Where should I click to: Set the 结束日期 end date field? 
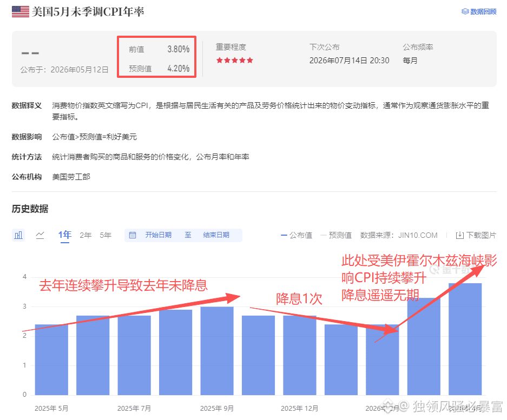pos(216,235)
